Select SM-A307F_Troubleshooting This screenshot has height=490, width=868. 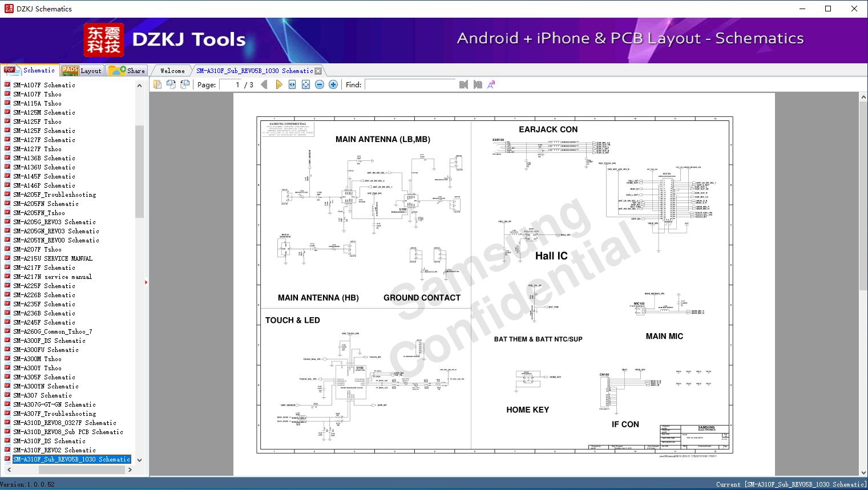pyautogui.click(x=55, y=414)
